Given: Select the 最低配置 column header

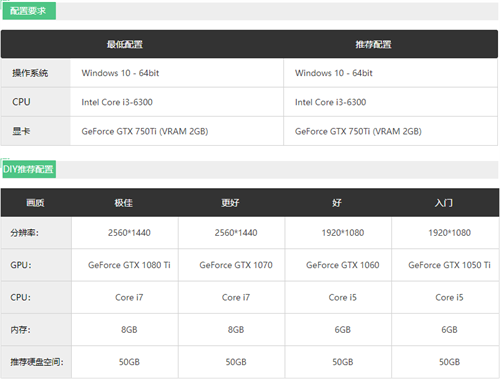Looking at the screenshot, I should (x=125, y=44).
